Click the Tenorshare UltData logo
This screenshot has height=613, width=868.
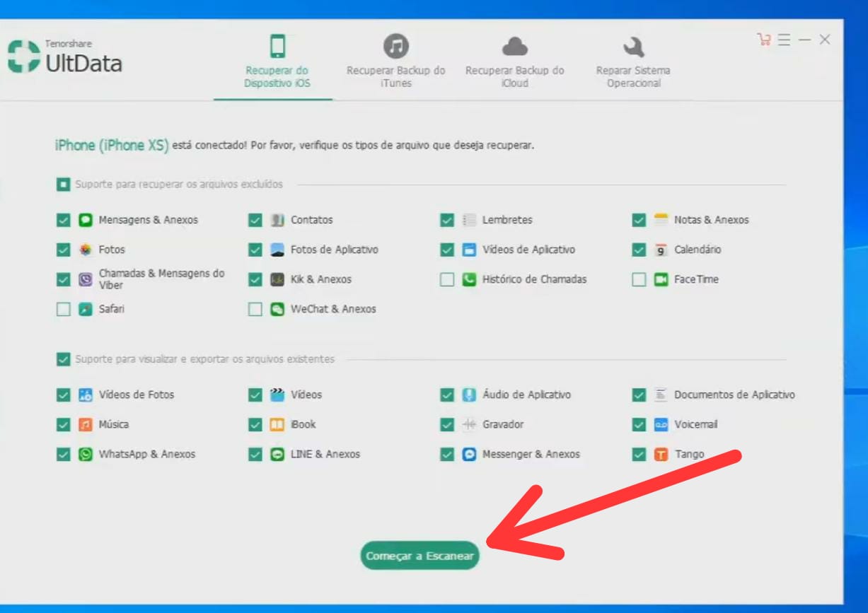pos(65,57)
